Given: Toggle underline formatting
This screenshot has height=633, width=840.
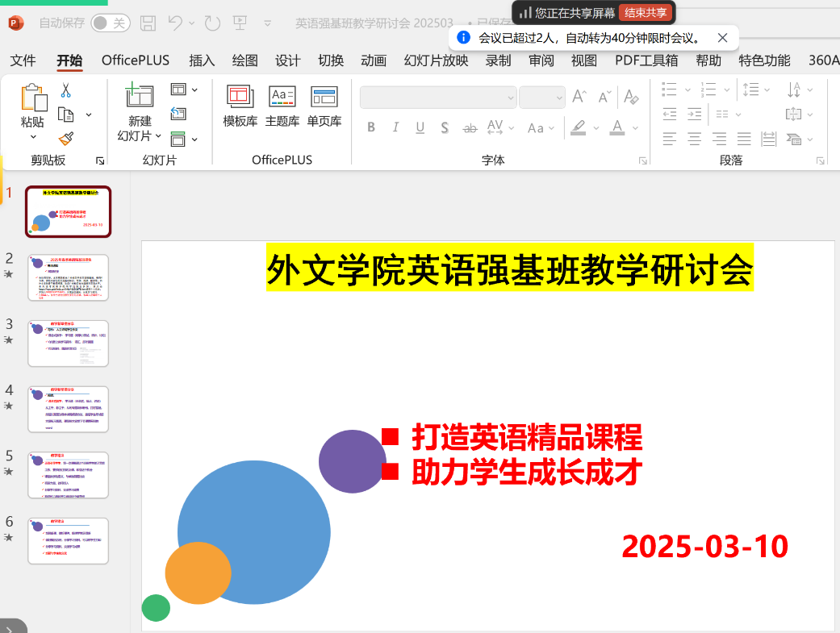Looking at the screenshot, I should tap(420, 127).
